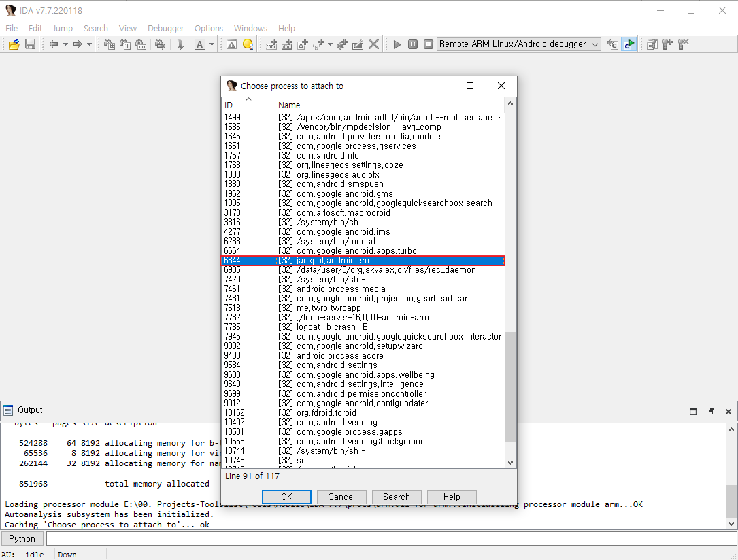Screen dimensions: 738x560
Task: Select the org.fdroid.fdroid process row
Action: click(x=363, y=412)
